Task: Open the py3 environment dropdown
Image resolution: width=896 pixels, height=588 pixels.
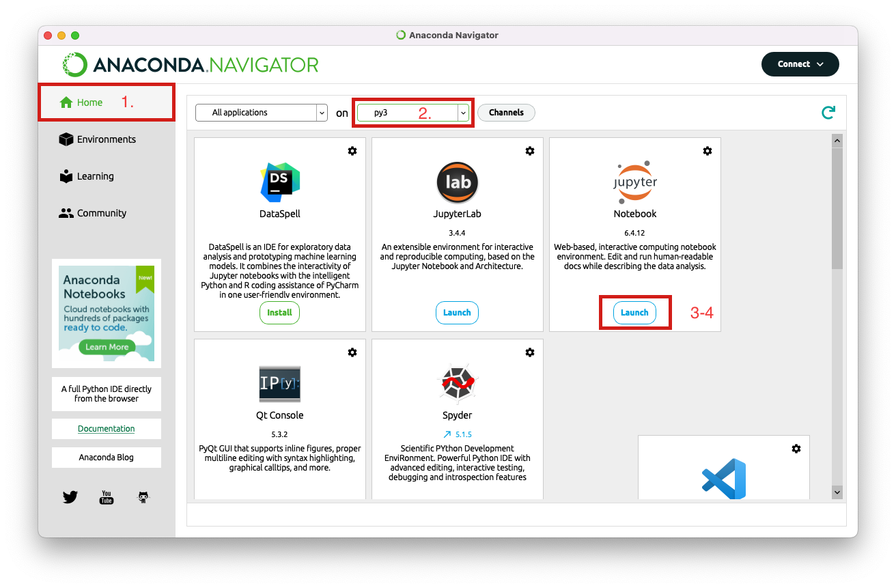Action: [x=413, y=113]
